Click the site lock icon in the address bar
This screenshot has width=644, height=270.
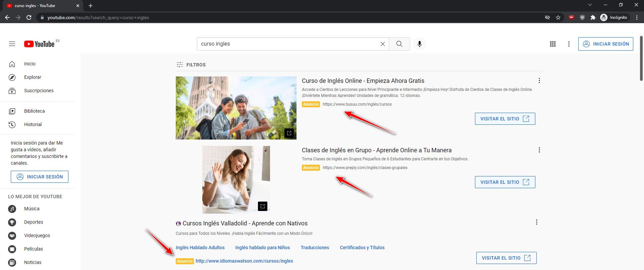(42, 17)
